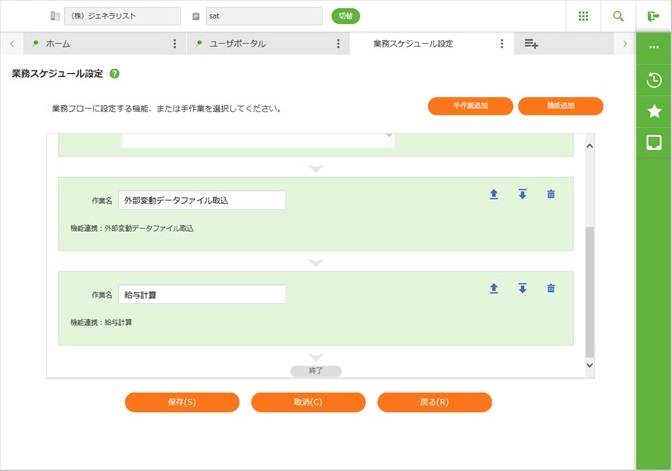Open the search magnifier icon
The width and height of the screenshot is (672, 471).
pyautogui.click(x=618, y=16)
